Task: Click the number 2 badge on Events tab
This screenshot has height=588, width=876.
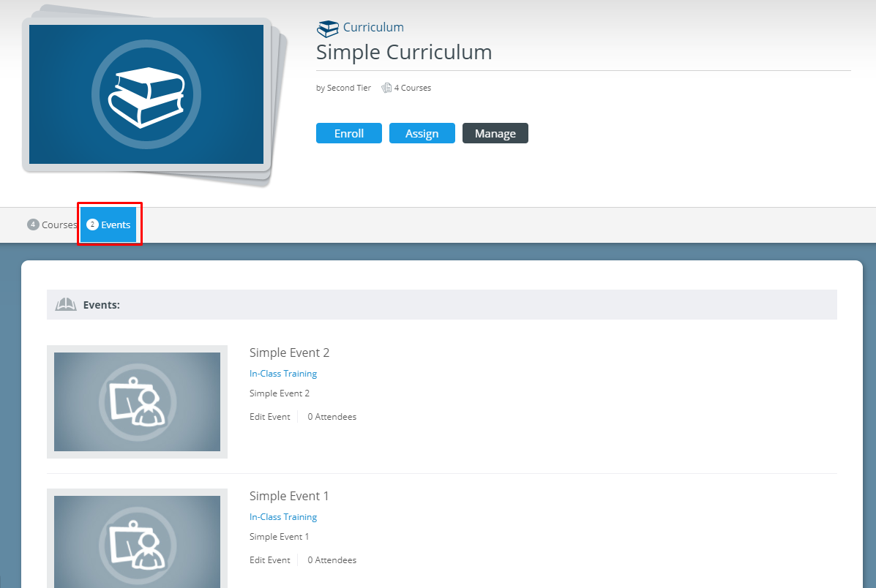Action: click(x=92, y=225)
